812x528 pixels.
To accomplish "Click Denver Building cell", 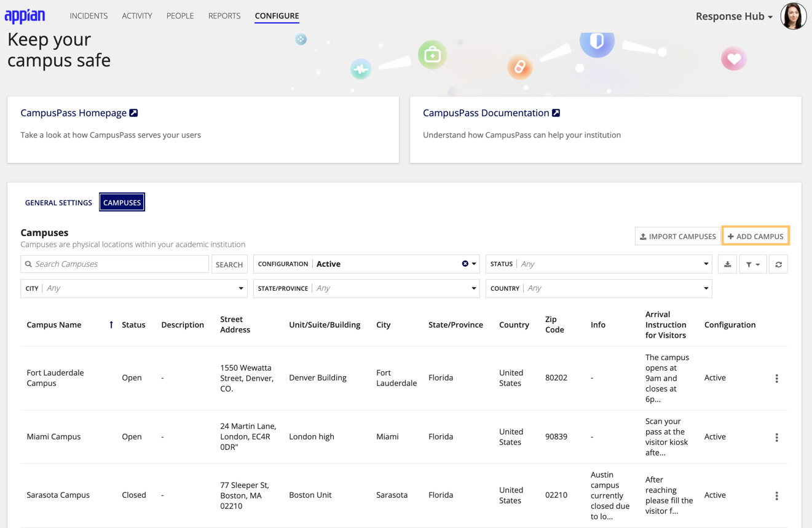I will [x=318, y=378].
